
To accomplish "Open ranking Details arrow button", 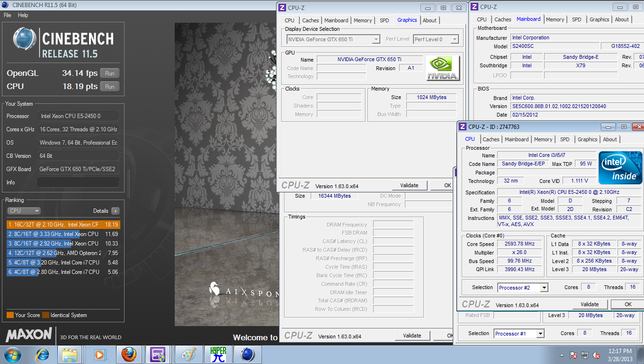I will click(x=115, y=211).
